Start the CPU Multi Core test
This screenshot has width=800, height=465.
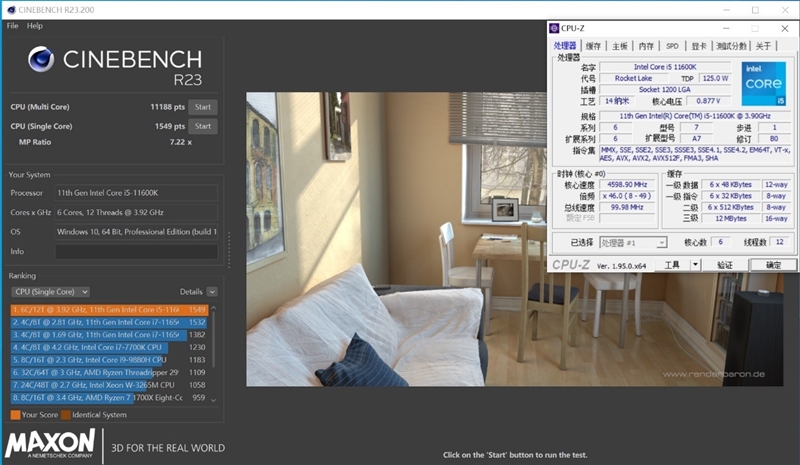tap(203, 107)
